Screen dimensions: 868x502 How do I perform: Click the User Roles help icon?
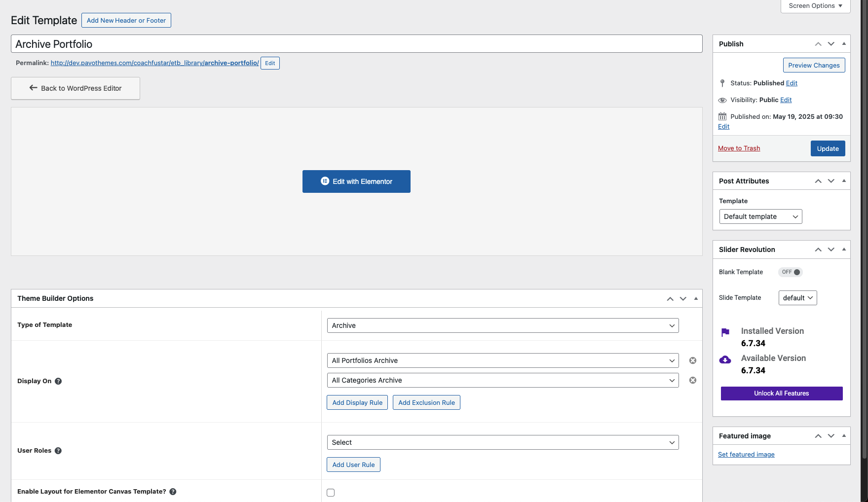point(58,451)
